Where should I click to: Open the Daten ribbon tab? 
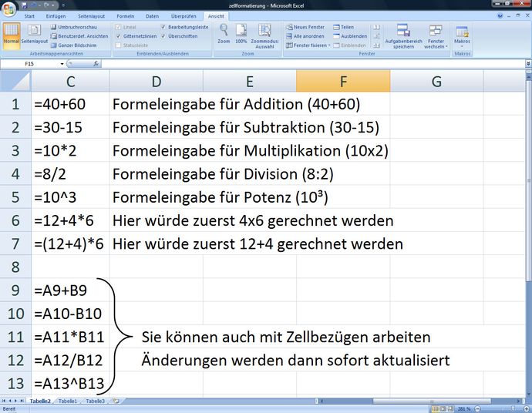pyautogui.click(x=153, y=16)
